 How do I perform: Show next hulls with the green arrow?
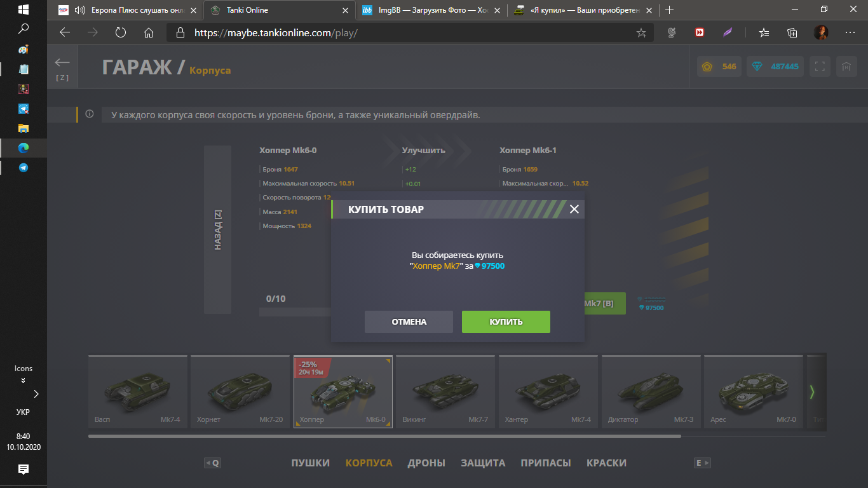click(812, 391)
